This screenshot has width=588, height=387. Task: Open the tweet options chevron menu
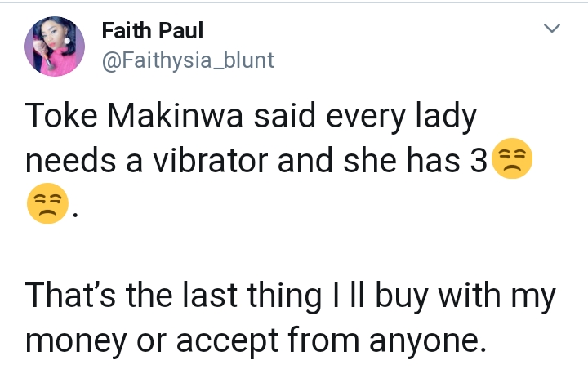[x=553, y=30]
